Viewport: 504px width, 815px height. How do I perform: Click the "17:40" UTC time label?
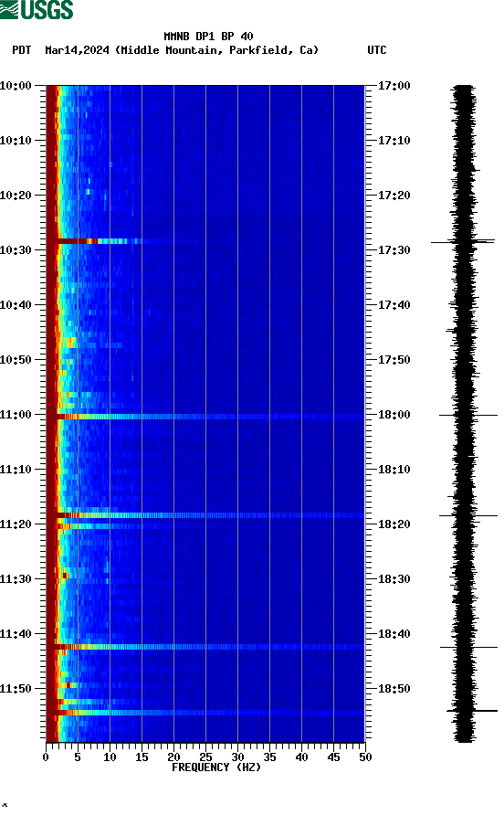[x=394, y=304]
